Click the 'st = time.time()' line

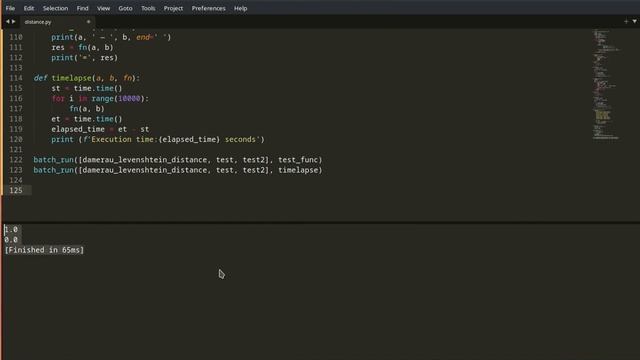pyautogui.click(x=87, y=88)
